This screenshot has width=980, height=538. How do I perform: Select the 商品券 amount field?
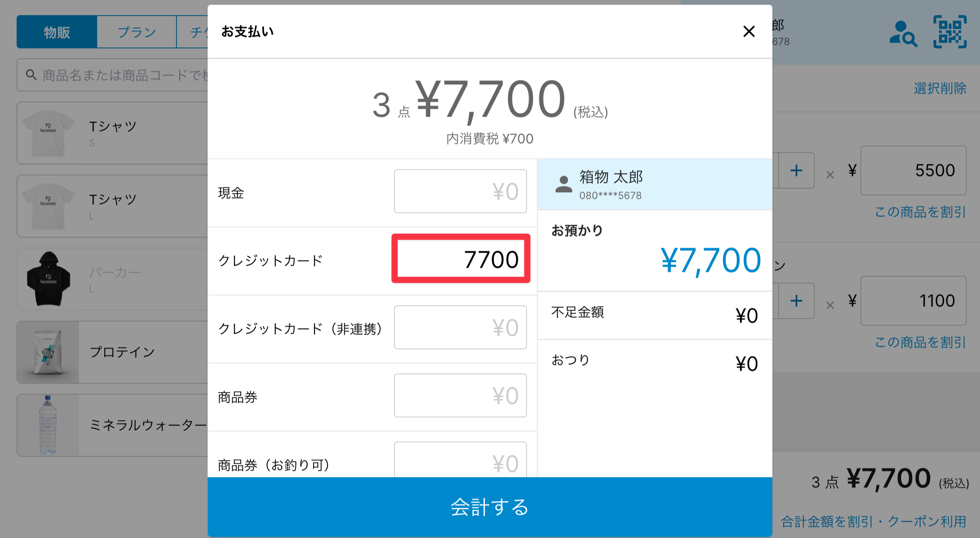coord(460,395)
